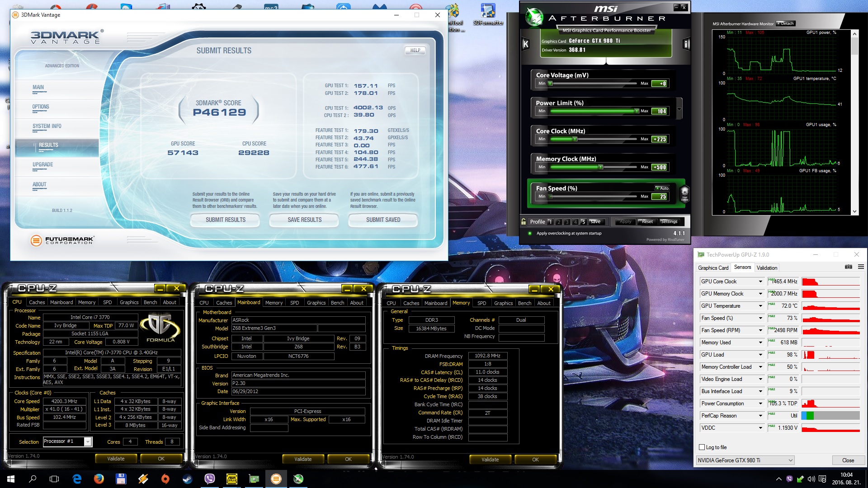
Task: Click SUBMIT SAVED button in 3DMark
Action: point(383,220)
